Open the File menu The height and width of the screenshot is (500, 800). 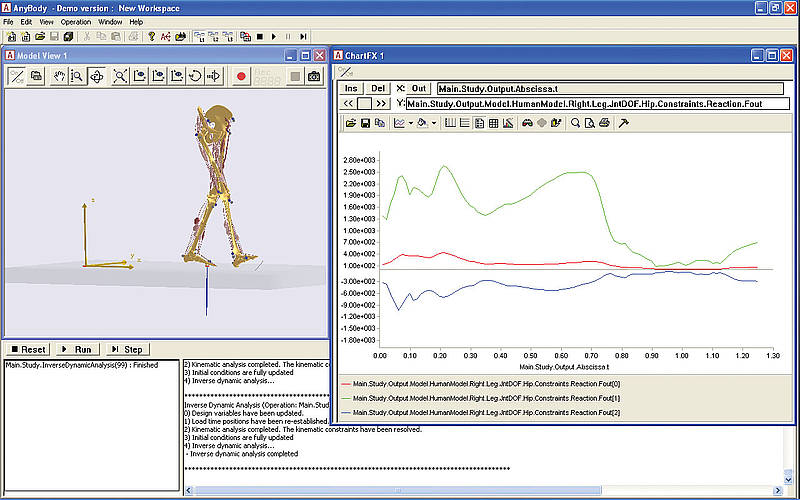(x=8, y=22)
